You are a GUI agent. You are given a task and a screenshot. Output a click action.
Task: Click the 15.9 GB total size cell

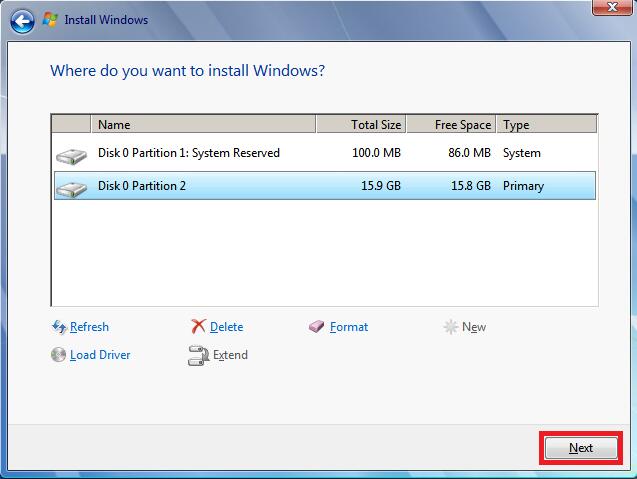click(381, 186)
